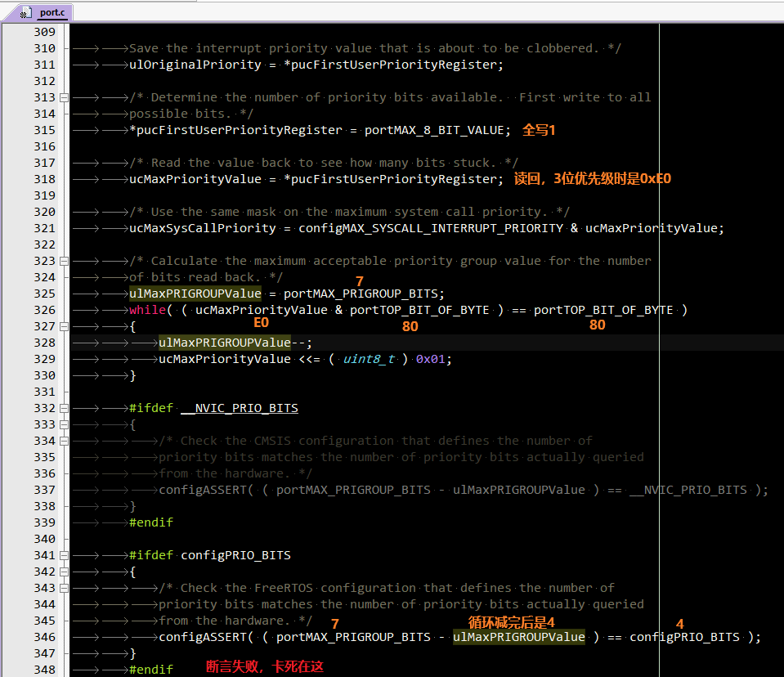Collapse the #ifdef __NVIC_PRIO_BITS block at line 332

[x=64, y=409]
